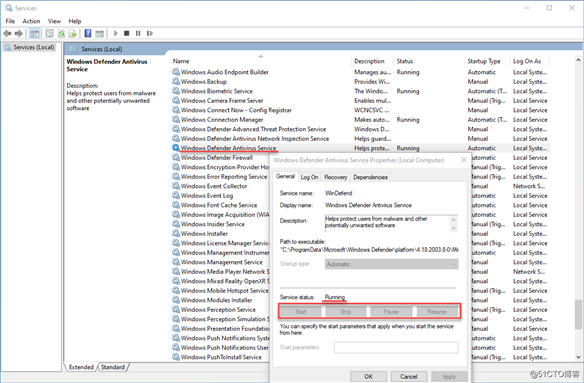Select the Windows Error Reporting Service row
This screenshot has width=584, height=383.
221,177
